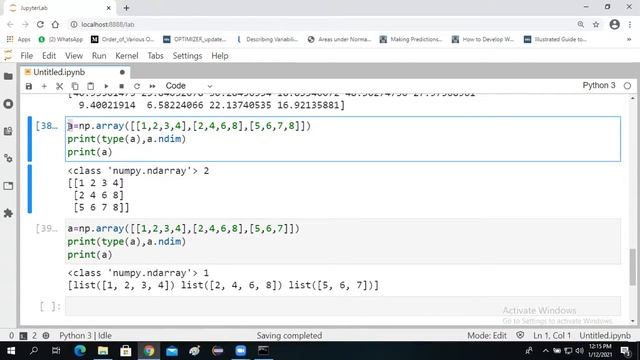640x360 pixels.
Task: Open browser zoom control
Action: click(x=581, y=24)
